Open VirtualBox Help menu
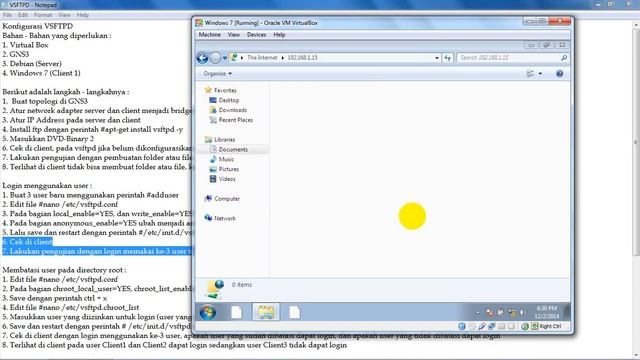Image resolution: width=640 pixels, height=360 pixels. point(279,35)
